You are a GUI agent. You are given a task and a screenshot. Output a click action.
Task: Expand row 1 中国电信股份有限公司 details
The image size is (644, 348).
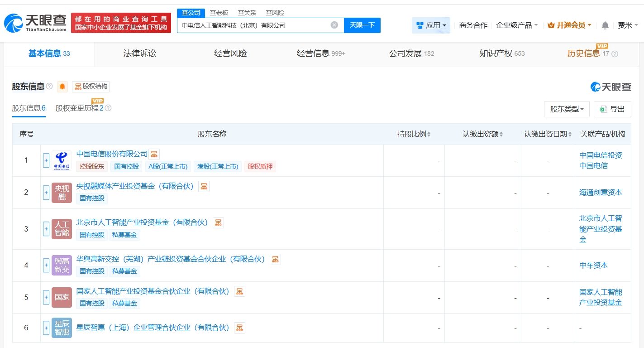pyautogui.click(x=46, y=160)
